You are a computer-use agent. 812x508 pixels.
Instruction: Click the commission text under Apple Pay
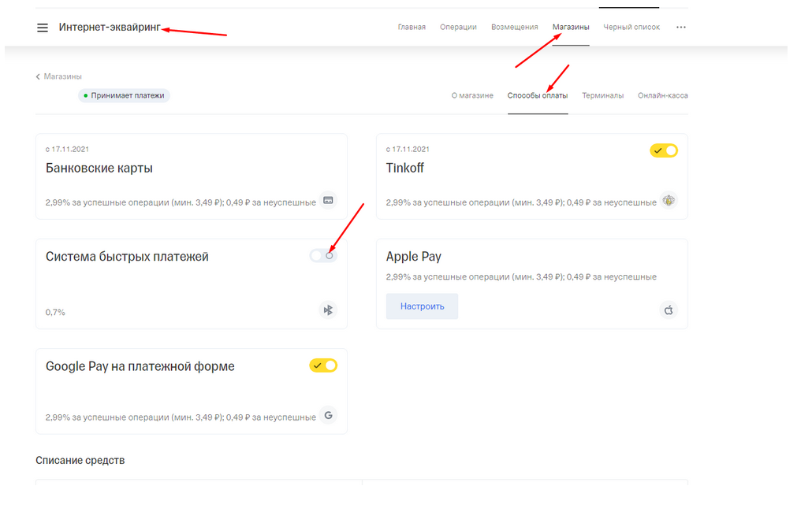point(521,276)
